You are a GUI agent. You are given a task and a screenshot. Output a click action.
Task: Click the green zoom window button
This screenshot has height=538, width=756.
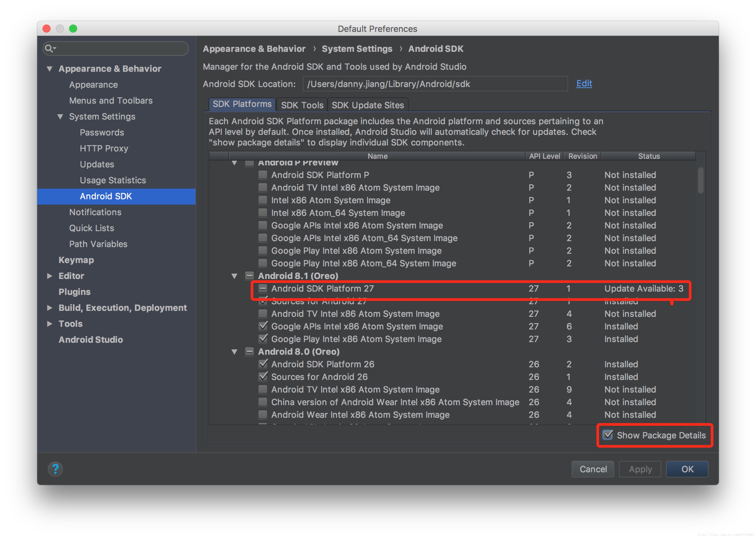point(73,29)
